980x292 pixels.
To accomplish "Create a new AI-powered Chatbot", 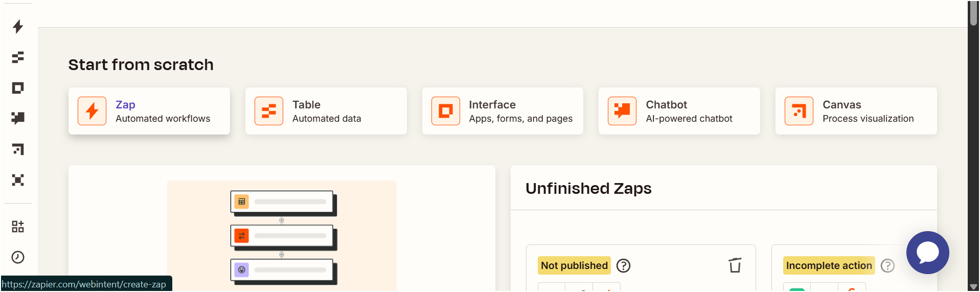I will (679, 111).
